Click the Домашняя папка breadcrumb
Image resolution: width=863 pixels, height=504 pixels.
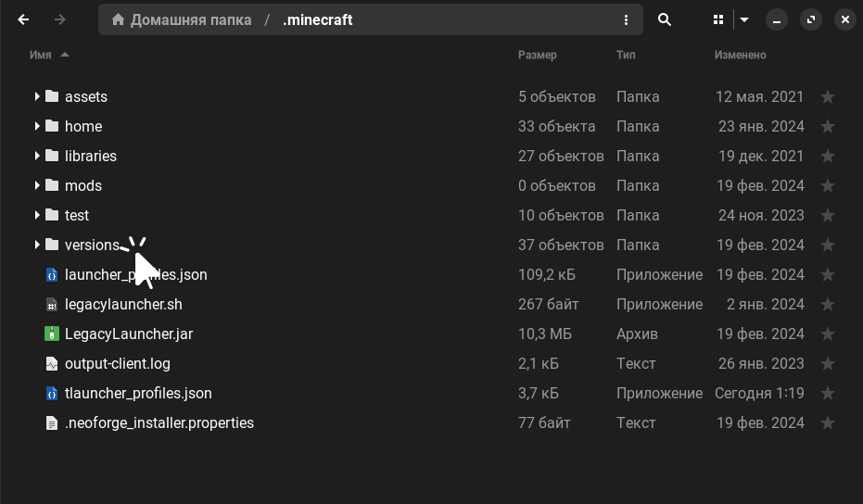(x=181, y=19)
